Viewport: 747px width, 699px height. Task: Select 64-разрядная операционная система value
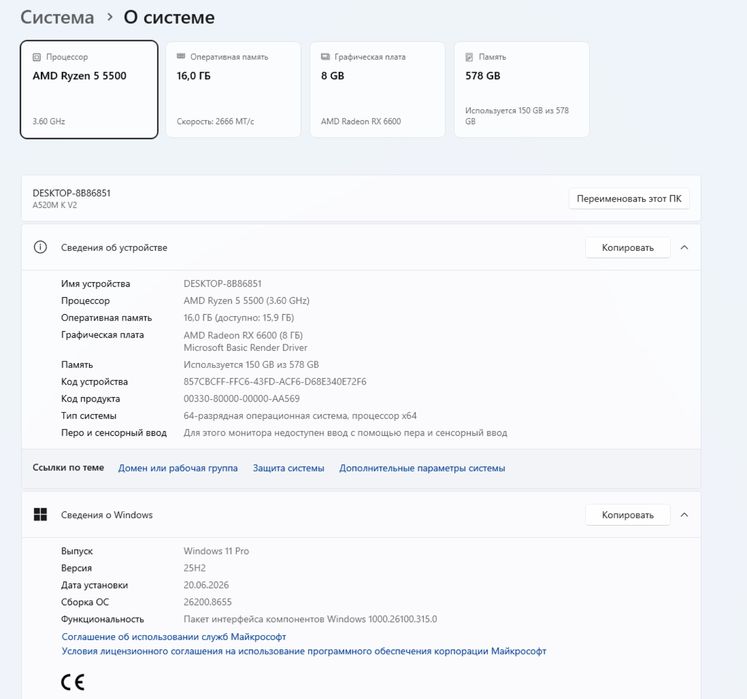(300, 416)
